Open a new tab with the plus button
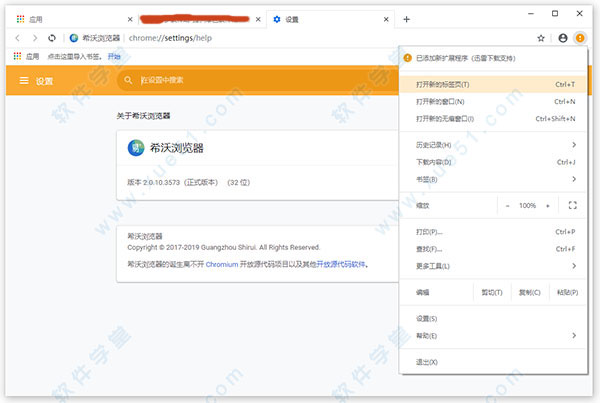Image resolution: width=600 pixels, height=403 pixels. 406,19
